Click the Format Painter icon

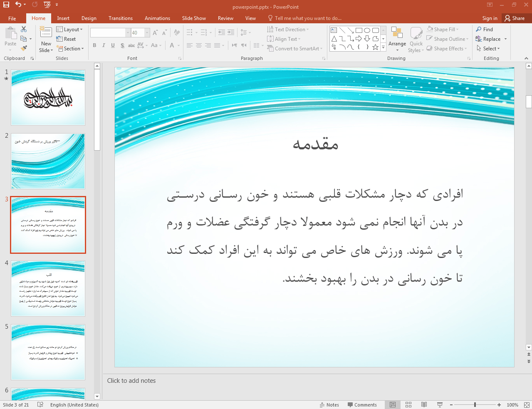pyautogui.click(x=24, y=48)
